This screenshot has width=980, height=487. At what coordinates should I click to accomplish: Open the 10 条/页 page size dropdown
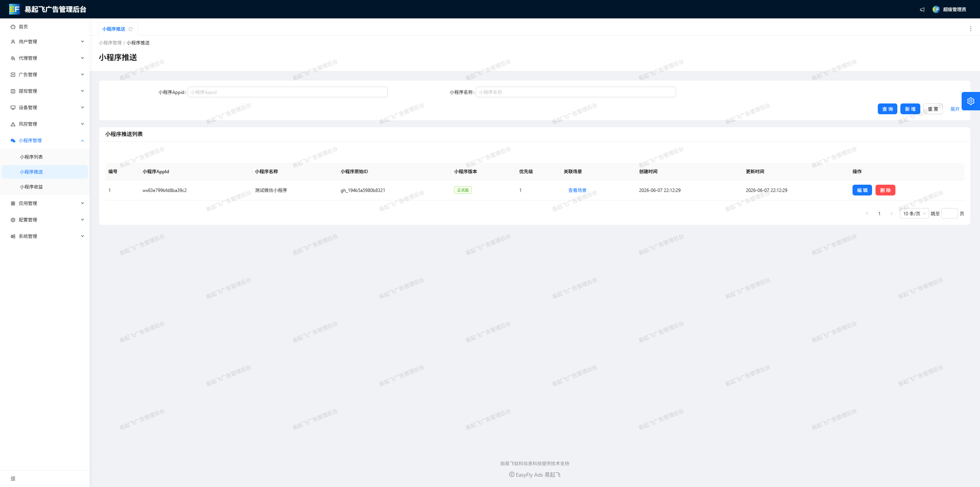pyautogui.click(x=914, y=213)
